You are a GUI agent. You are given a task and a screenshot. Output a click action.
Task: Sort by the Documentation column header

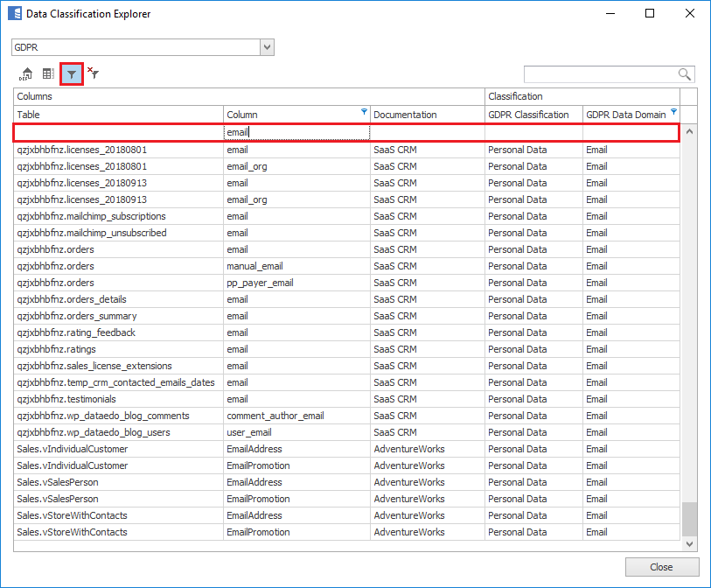[427, 115]
